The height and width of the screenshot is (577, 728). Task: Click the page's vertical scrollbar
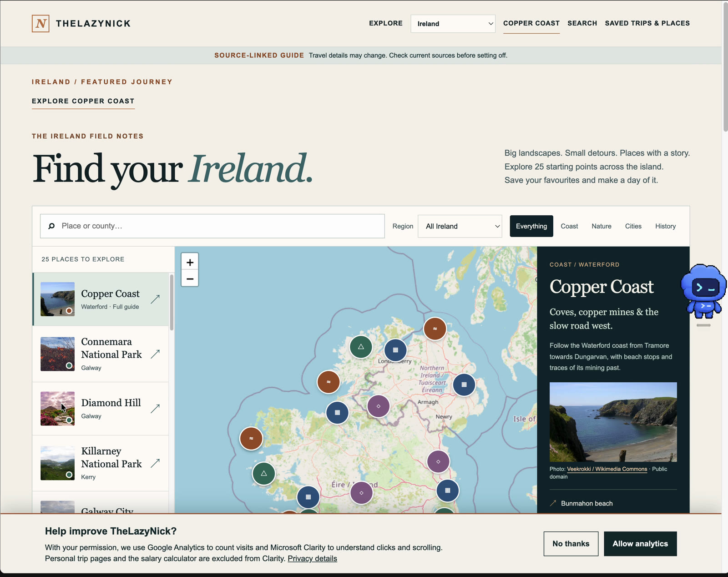click(725, 68)
